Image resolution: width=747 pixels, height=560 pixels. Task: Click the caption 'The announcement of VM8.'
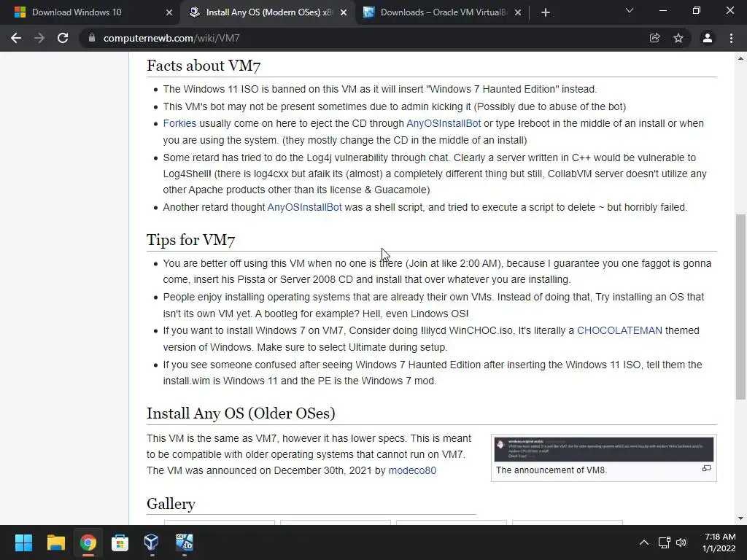click(x=551, y=470)
